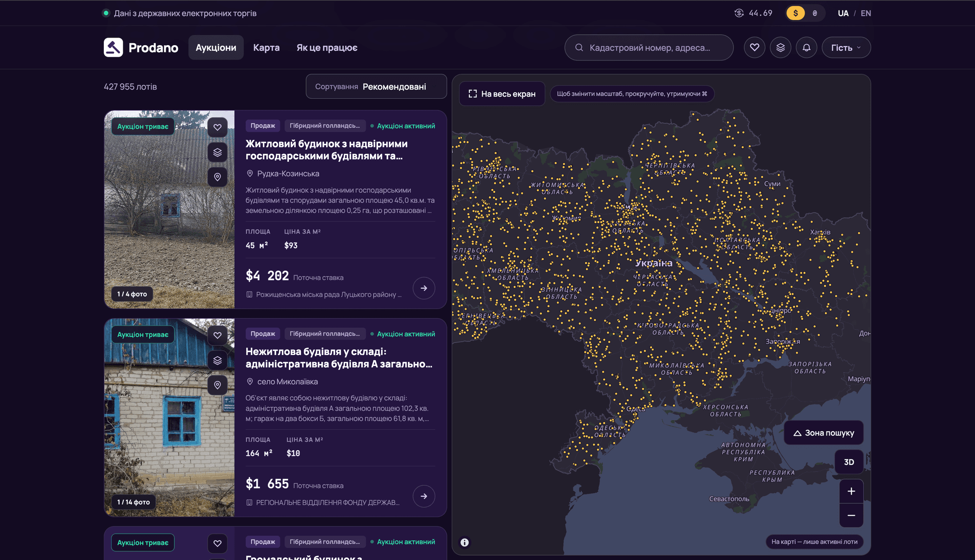Switch currency to hryvnia
Viewport: 975px width, 560px height.
pos(815,13)
